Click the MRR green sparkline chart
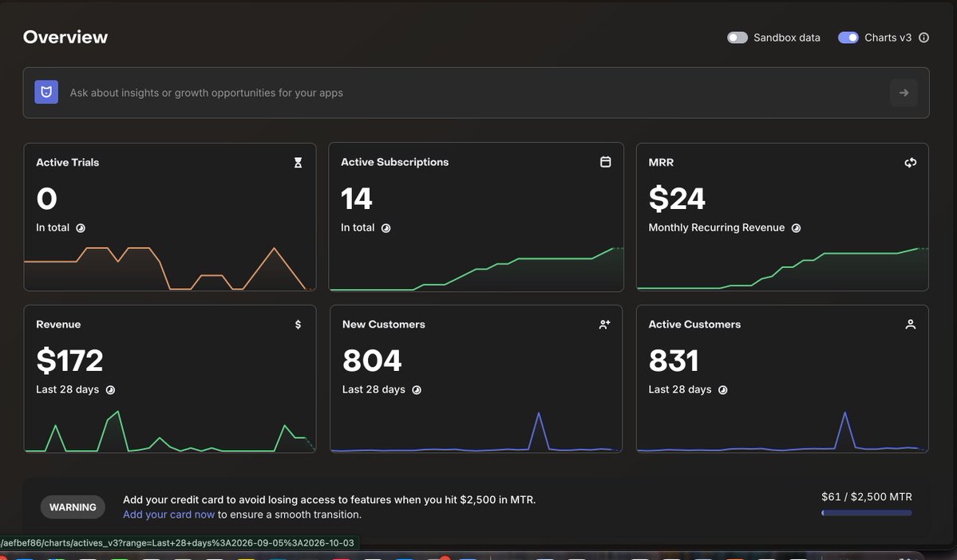The height and width of the screenshot is (560, 957). coord(782,269)
